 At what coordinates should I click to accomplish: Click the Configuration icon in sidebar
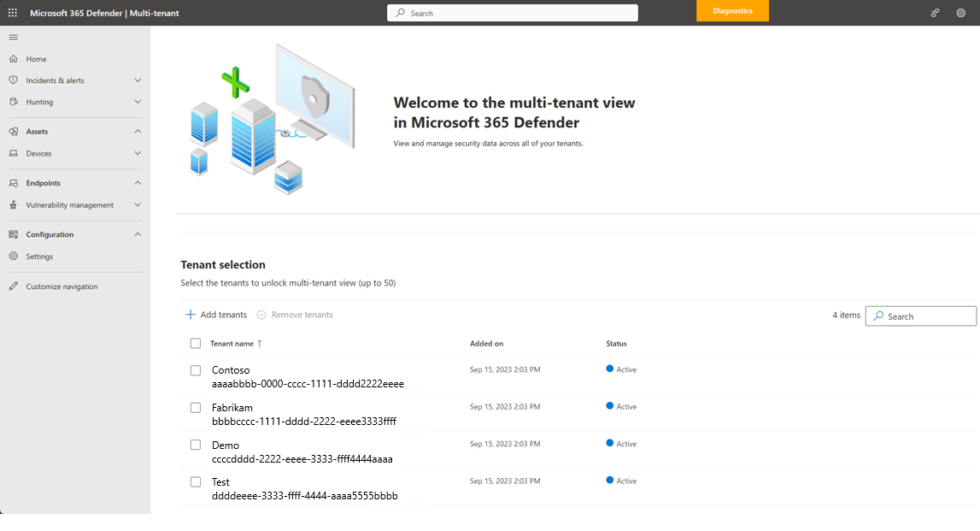[x=13, y=234]
